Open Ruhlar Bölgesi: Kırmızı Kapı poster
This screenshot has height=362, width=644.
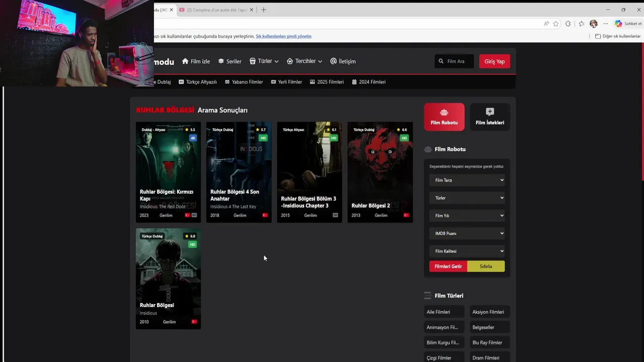[168, 172]
